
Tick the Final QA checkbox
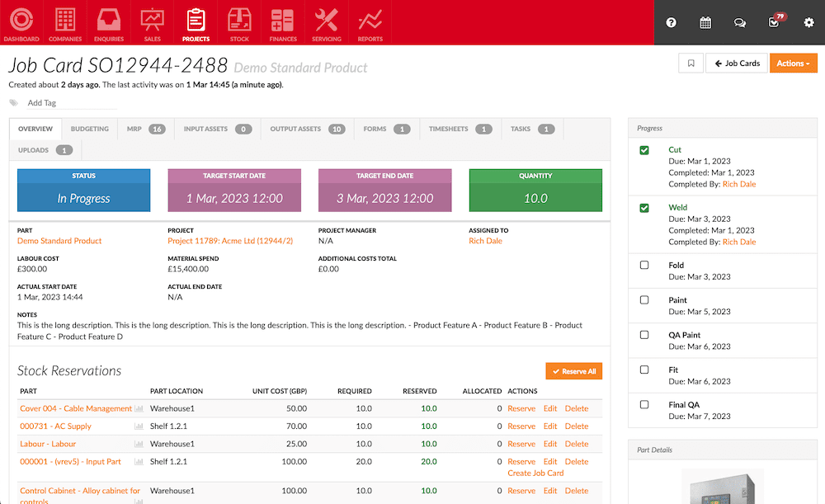[x=646, y=403]
